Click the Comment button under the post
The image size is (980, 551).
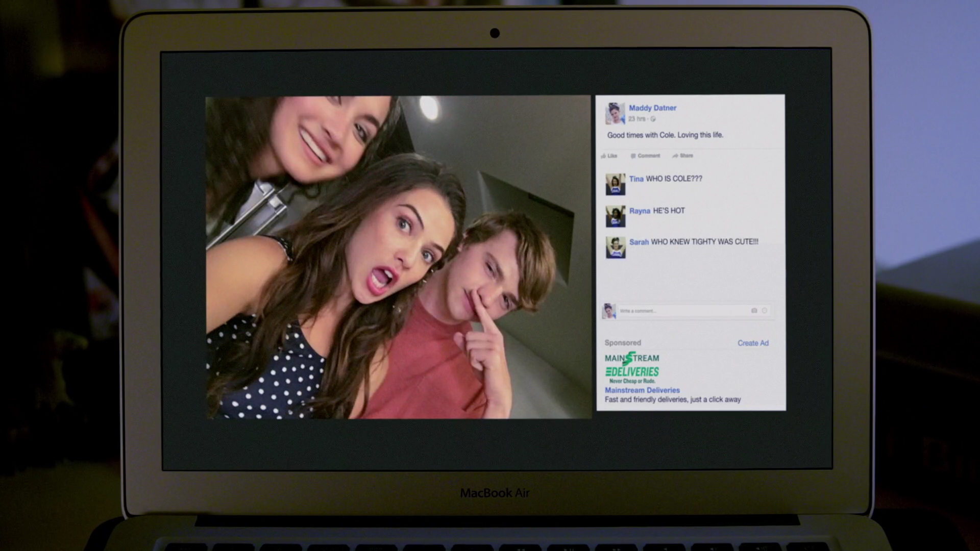(x=645, y=156)
